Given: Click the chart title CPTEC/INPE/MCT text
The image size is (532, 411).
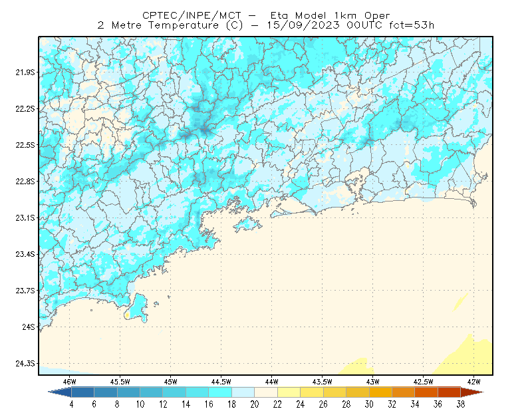Looking at the screenshot, I should [192, 15].
